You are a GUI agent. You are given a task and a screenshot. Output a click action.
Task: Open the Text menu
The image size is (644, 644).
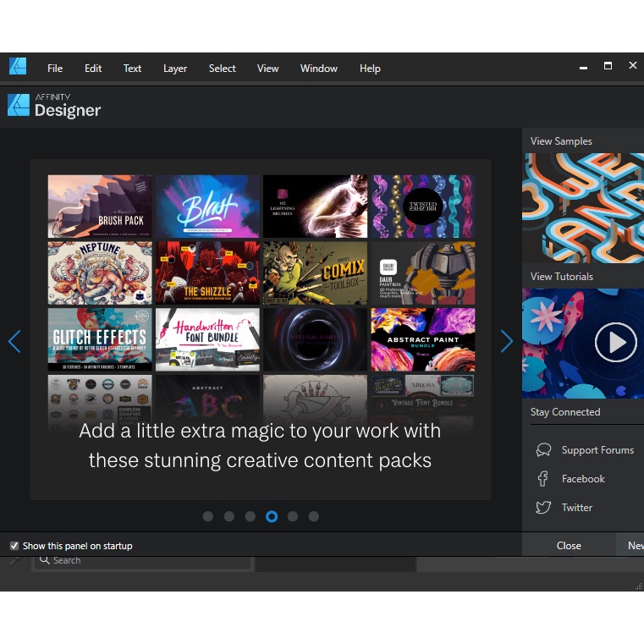pos(133,69)
